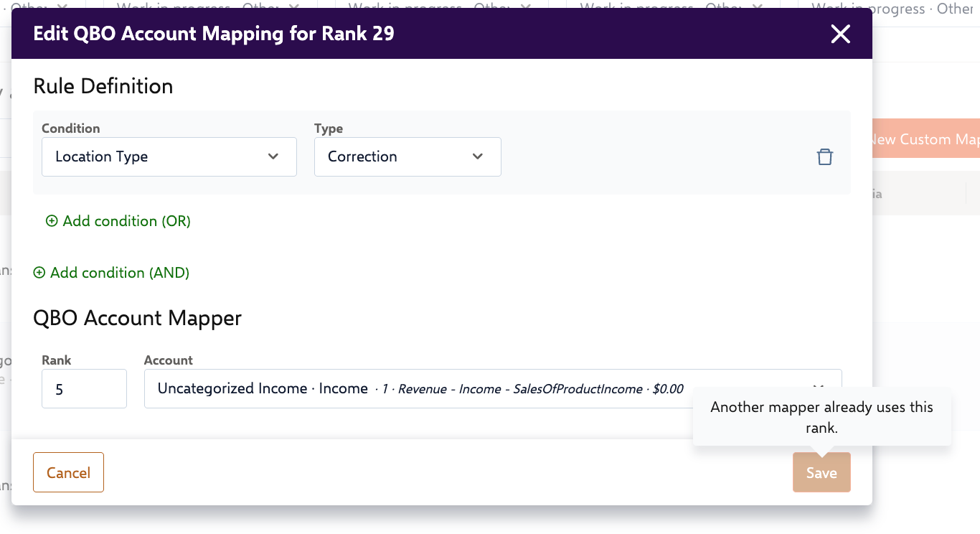
Task: Delete the Location Type condition via trash icon
Action: pyautogui.click(x=824, y=156)
